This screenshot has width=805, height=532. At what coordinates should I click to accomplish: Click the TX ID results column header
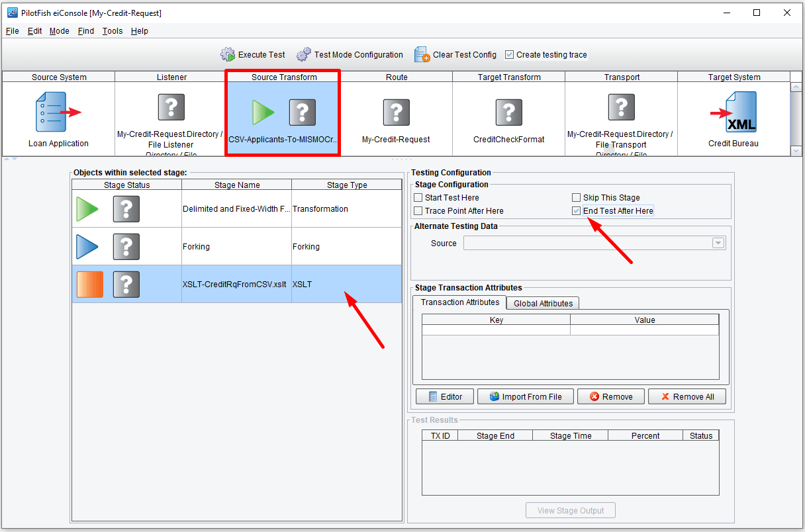coord(440,436)
